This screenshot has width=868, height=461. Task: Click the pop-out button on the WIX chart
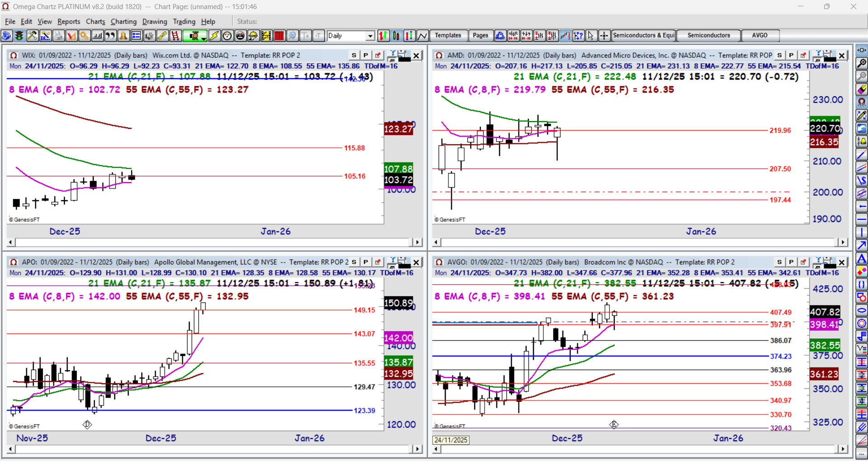(x=377, y=55)
